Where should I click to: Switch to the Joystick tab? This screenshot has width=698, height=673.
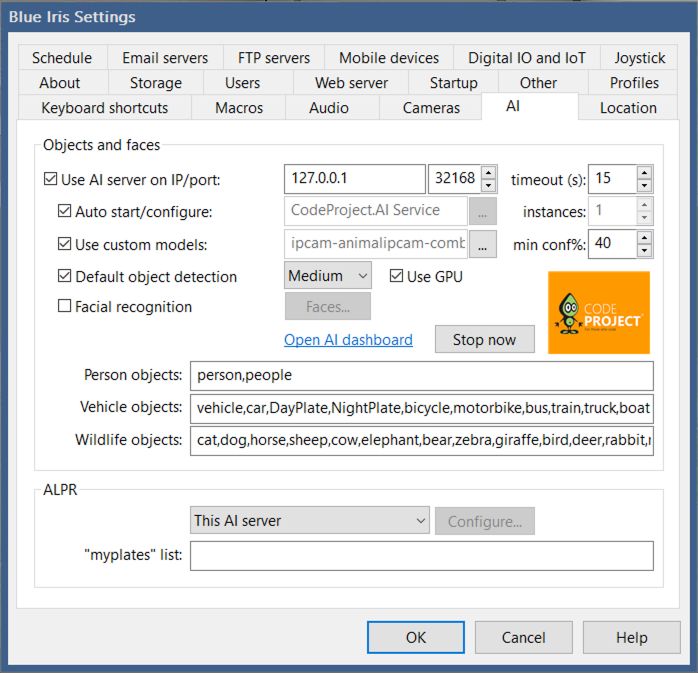[640, 57]
